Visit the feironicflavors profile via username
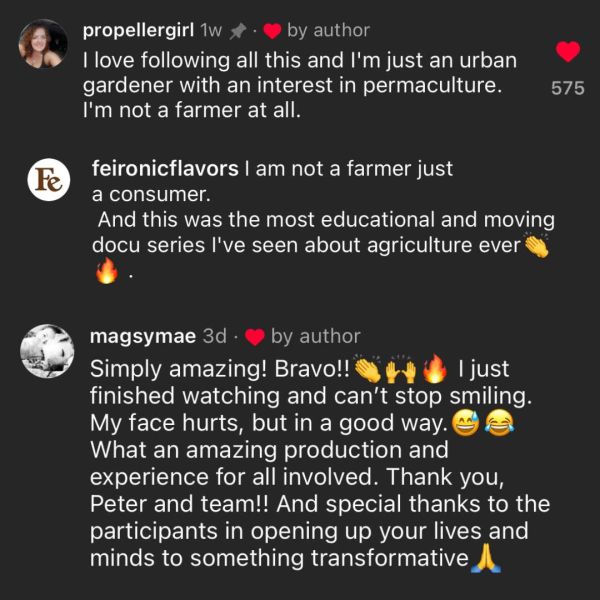This screenshot has height=600, width=600. (x=164, y=169)
